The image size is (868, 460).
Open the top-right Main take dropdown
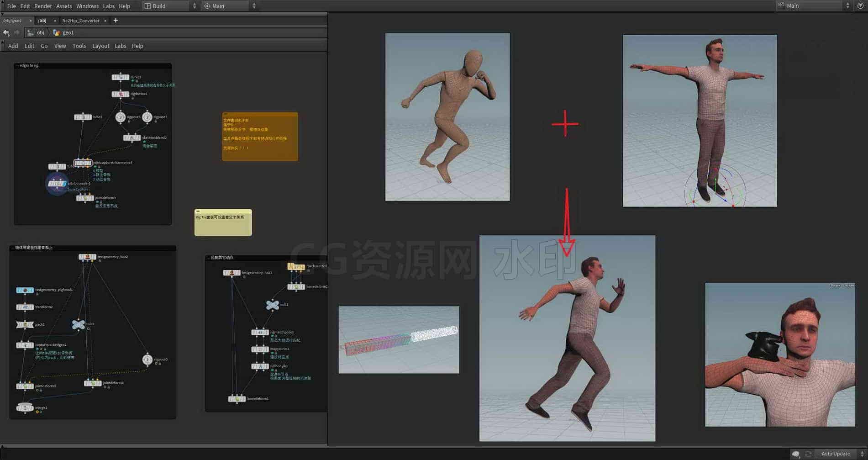[813, 5]
